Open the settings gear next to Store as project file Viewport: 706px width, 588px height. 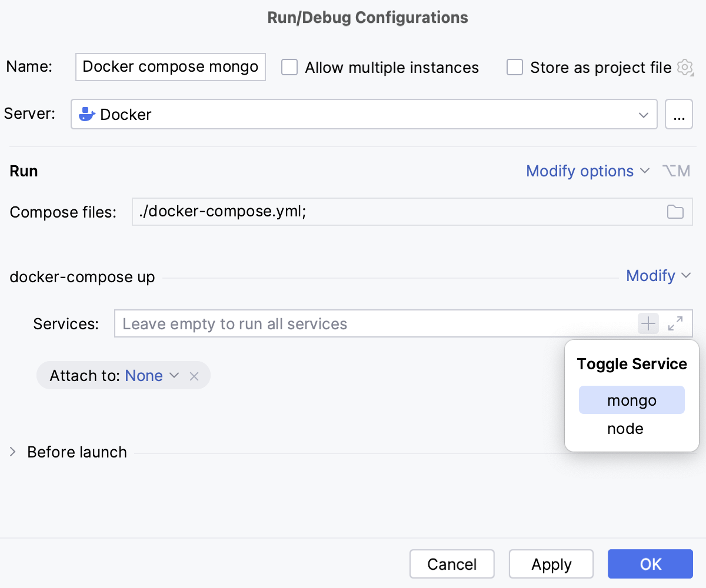click(685, 67)
